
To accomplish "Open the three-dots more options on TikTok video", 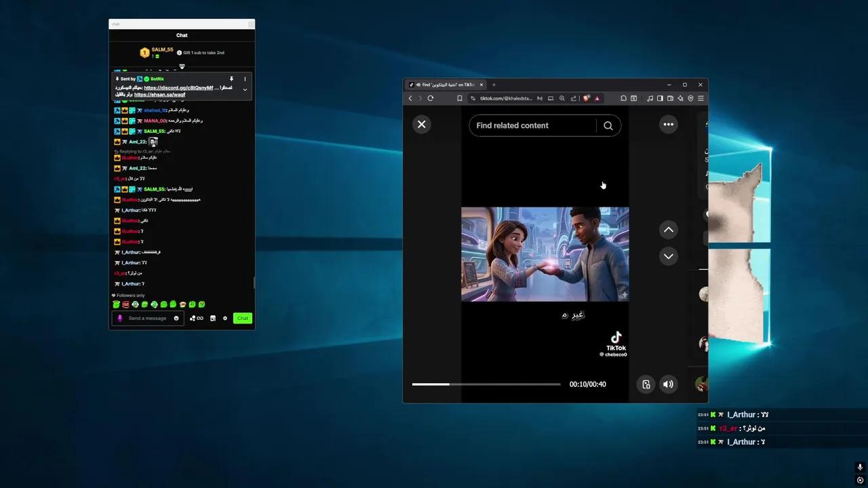I will [668, 124].
